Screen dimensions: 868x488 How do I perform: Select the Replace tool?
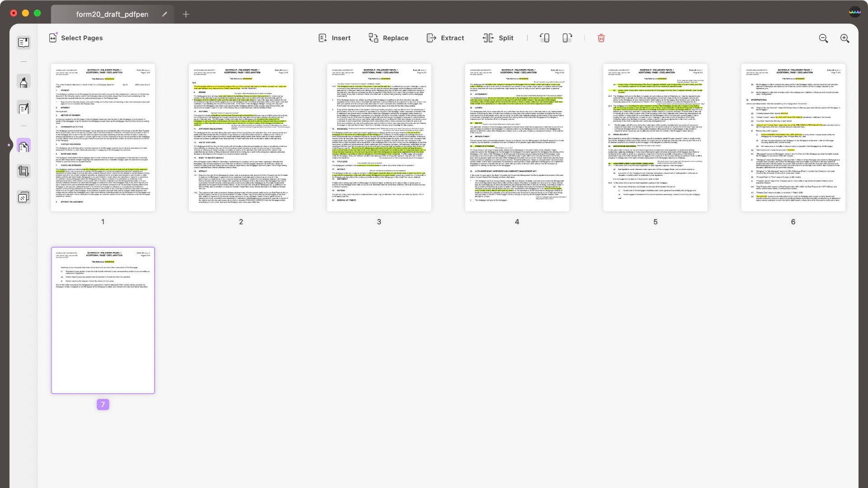(x=388, y=38)
